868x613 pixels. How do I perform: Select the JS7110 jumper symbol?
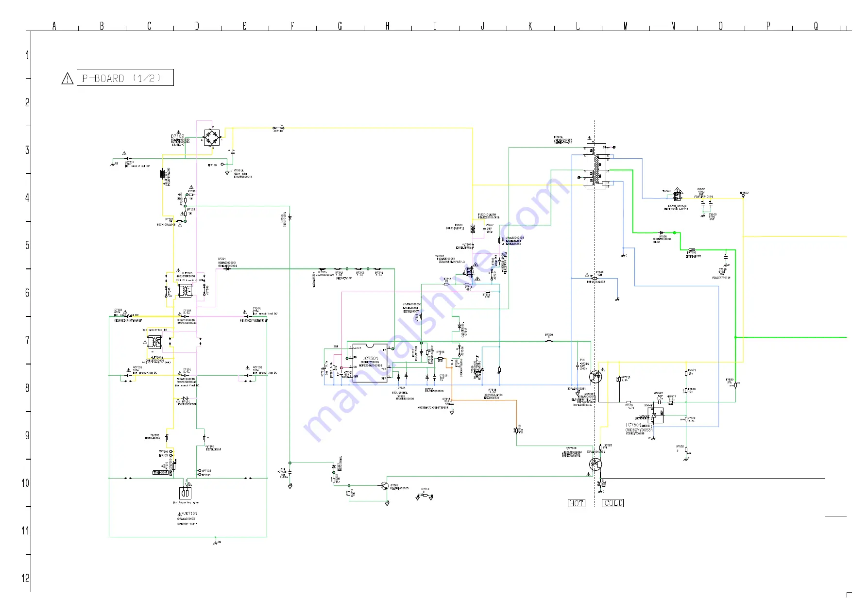[278, 128]
